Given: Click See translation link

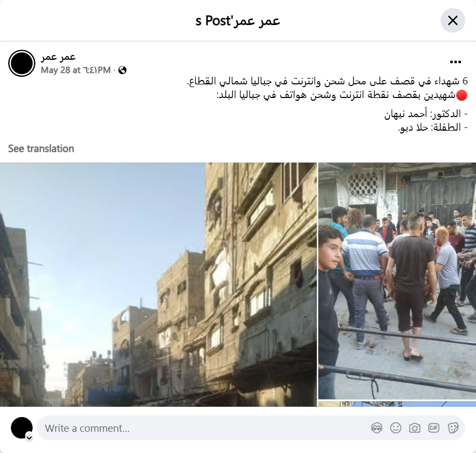Looking at the screenshot, I should click(41, 149).
